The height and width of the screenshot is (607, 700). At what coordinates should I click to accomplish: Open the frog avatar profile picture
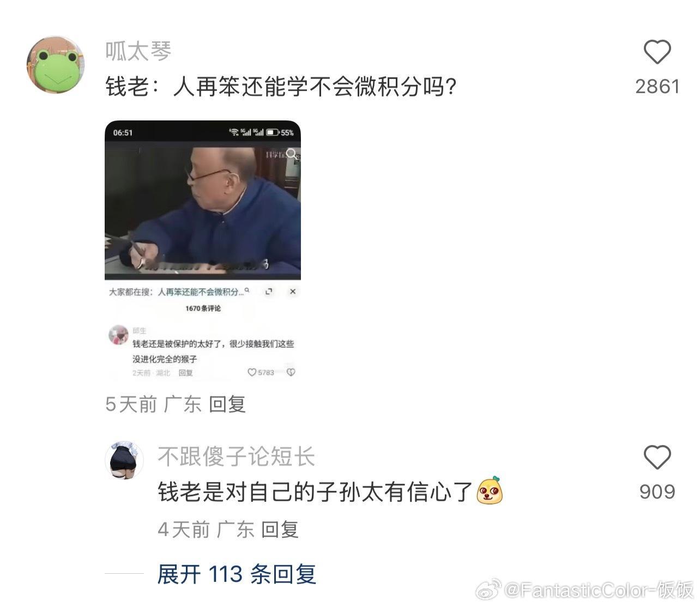pyautogui.click(x=55, y=65)
